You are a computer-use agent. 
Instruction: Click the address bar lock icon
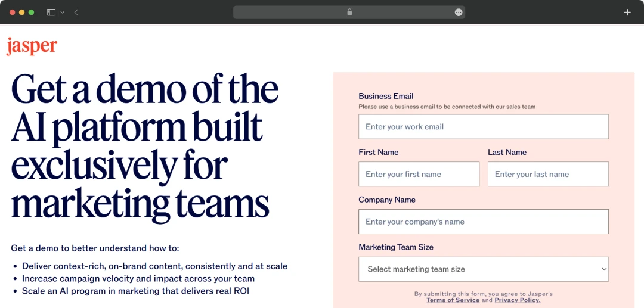pos(349,13)
